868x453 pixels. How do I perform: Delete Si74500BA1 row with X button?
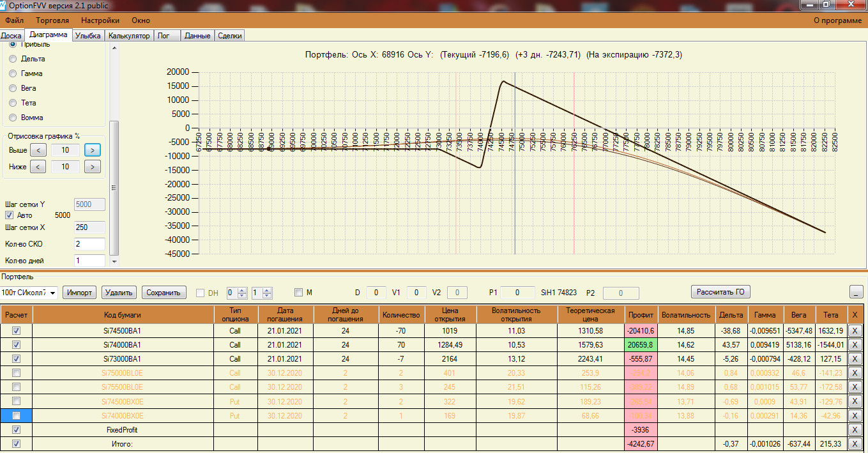click(x=856, y=331)
